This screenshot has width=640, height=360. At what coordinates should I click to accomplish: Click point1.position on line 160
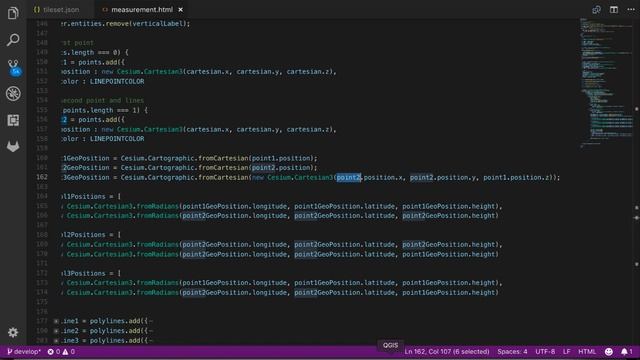coord(281,158)
